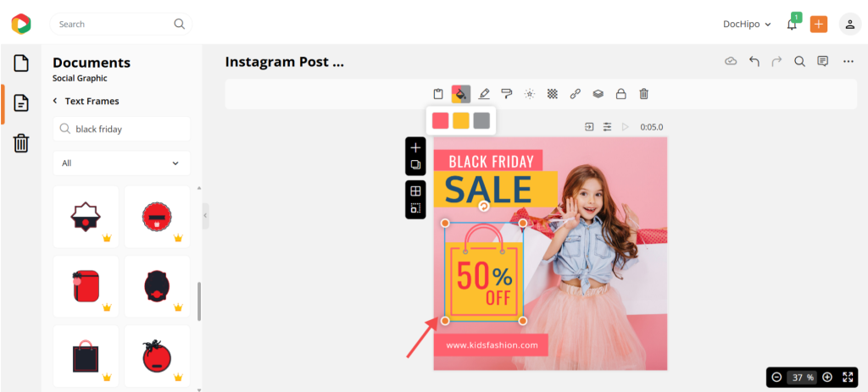The image size is (868, 392).
Task: Click the magnifier icon in top search bar
Action: click(180, 24)
